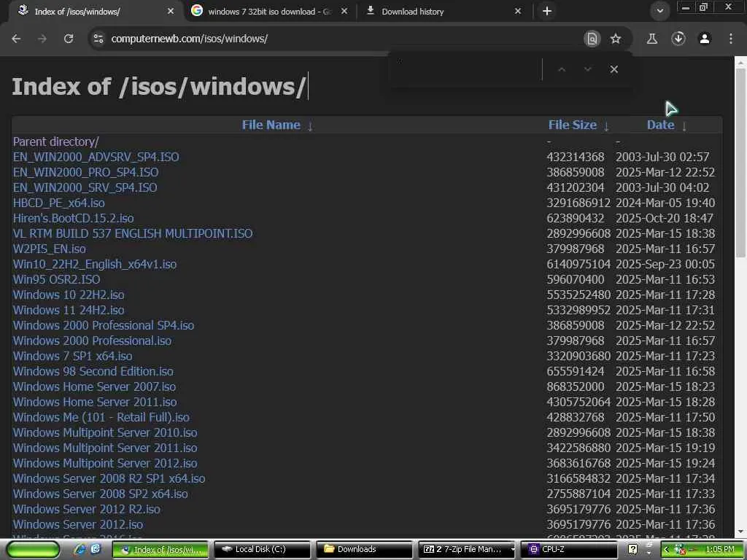Click Windows Home Server 2007.iso

click(94, 386)
